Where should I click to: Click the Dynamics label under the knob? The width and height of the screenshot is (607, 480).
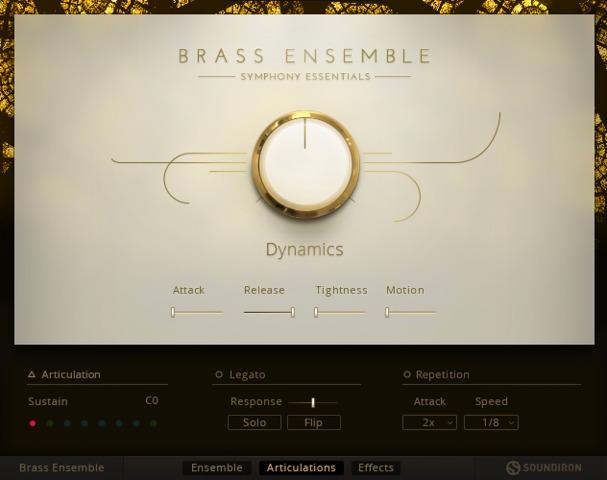[x=304, y=250]
